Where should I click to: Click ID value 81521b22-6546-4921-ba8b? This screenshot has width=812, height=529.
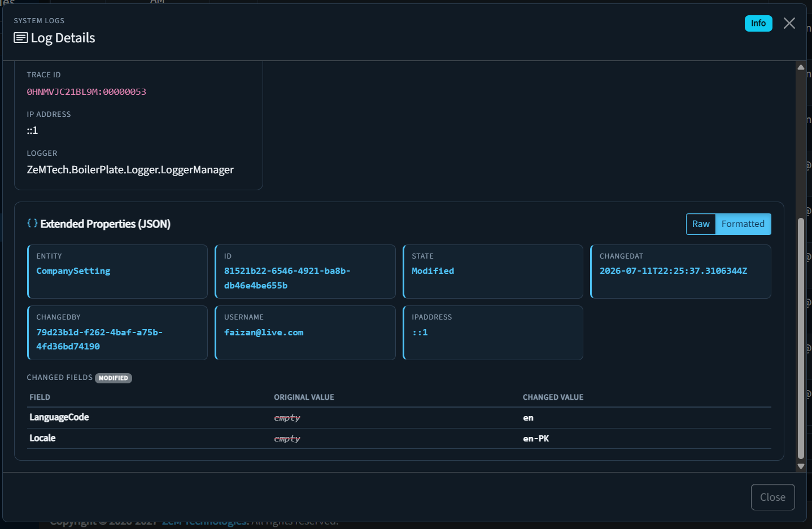(x=287, y=278)
